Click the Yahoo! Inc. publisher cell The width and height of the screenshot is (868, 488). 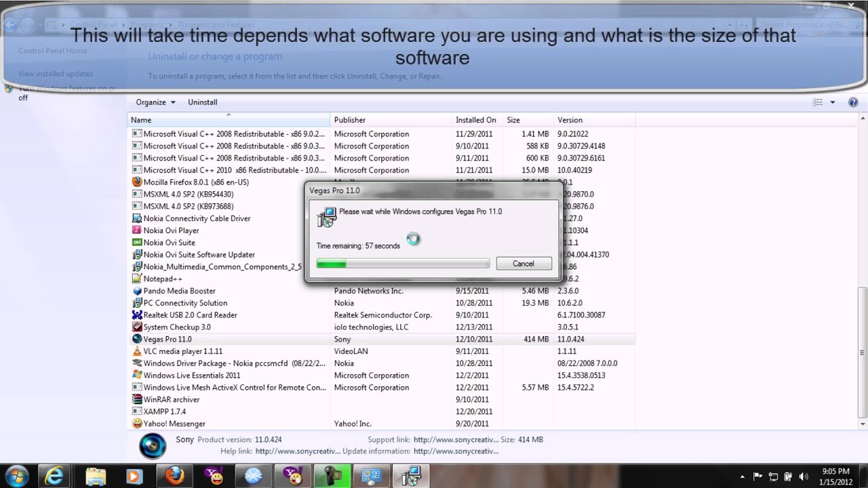(x=353, y=424)
